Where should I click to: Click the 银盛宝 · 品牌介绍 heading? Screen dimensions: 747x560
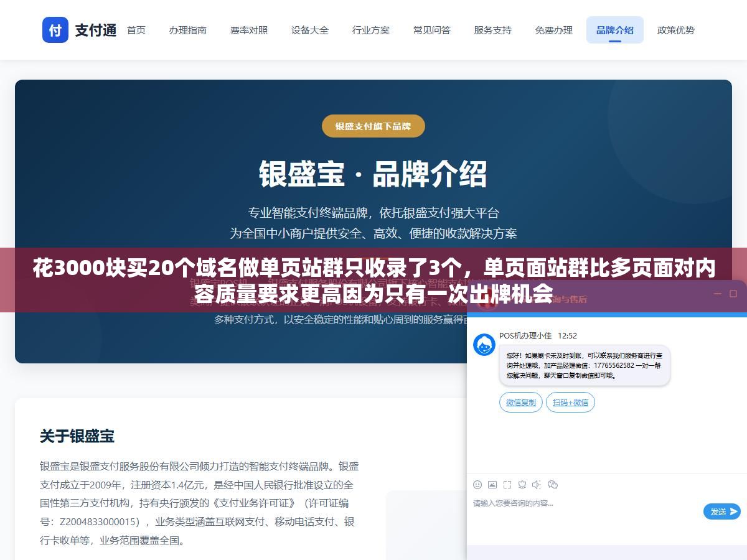[374, 174]
